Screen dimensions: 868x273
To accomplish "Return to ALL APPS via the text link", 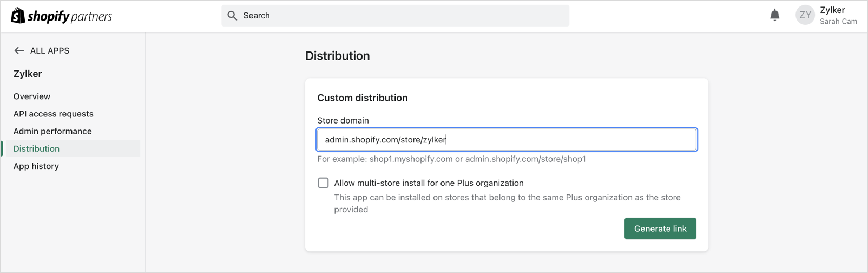I will pos(50,50).
